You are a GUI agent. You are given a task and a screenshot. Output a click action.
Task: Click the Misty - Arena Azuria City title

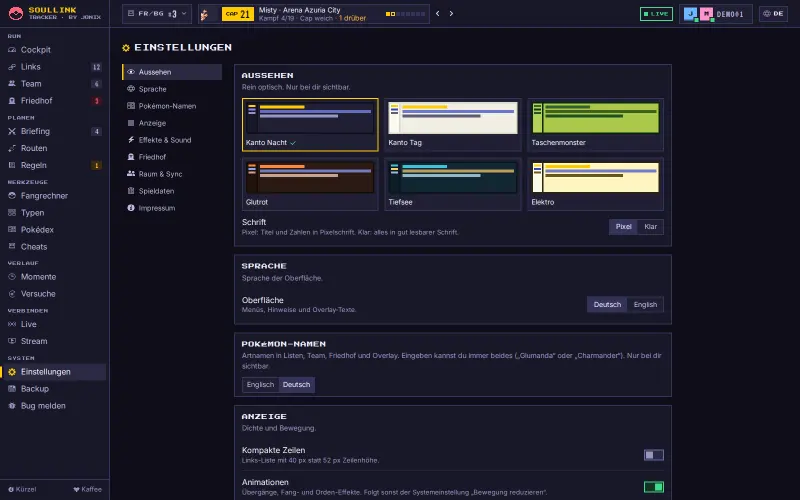pyautogui.click(x=299, y=10)
